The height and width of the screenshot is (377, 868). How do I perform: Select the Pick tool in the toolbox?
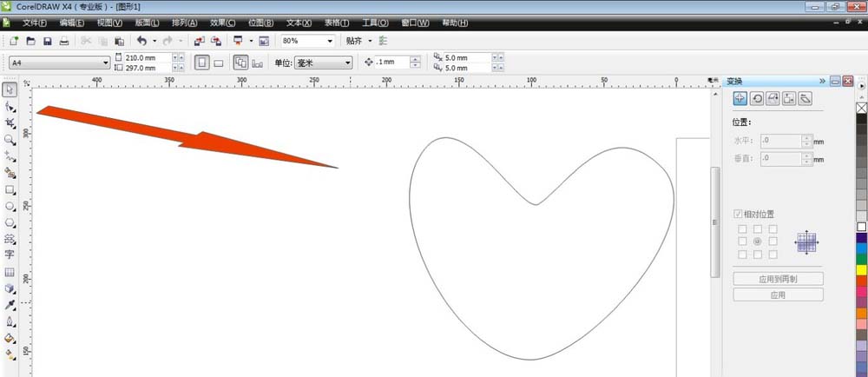click(x=10, y=89)
